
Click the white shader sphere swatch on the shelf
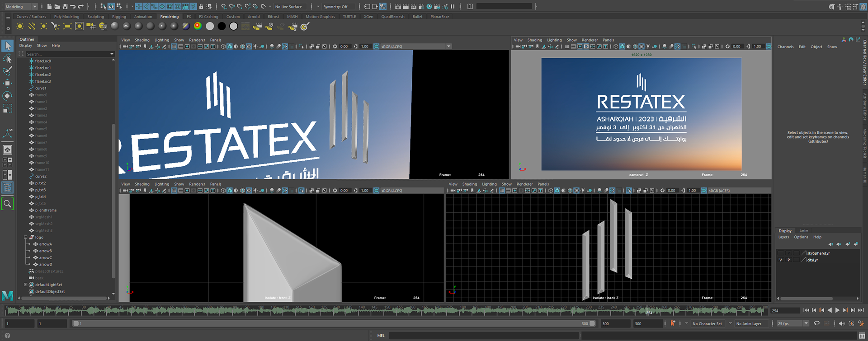[210, 26]
